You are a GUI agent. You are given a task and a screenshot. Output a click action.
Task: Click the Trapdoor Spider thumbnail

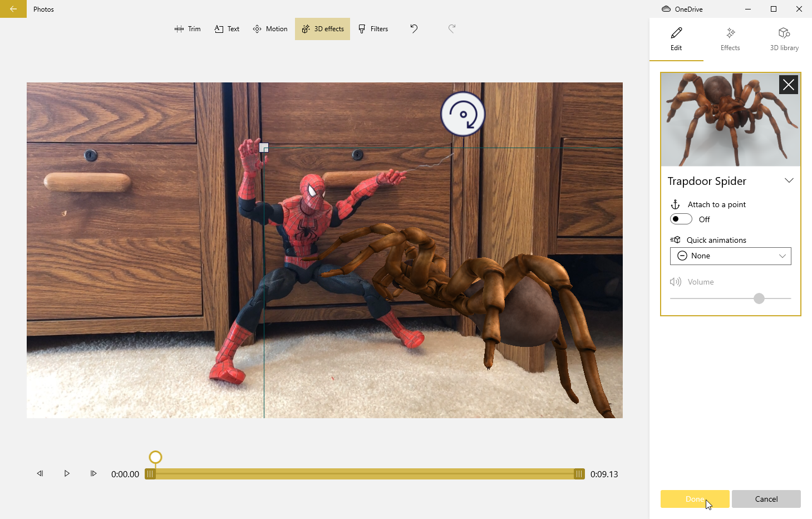pyautogui.click(x=730, y=119)
